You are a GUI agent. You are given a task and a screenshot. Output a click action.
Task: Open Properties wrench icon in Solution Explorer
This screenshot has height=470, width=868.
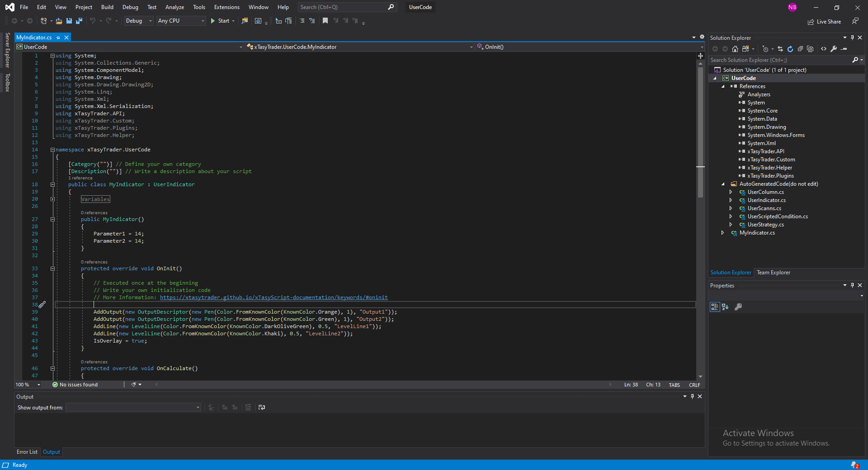[x=834, y=49]
